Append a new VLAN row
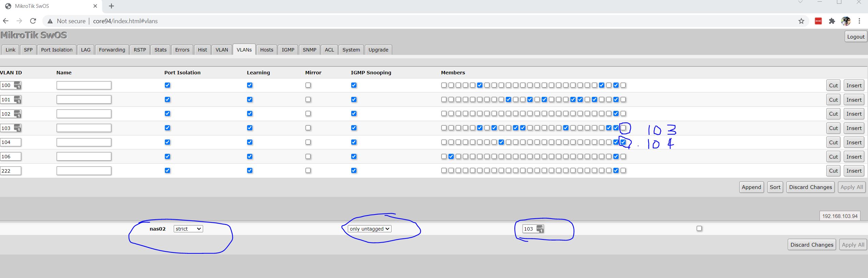Viewport: 868px width, 278px height. (751, 187)
